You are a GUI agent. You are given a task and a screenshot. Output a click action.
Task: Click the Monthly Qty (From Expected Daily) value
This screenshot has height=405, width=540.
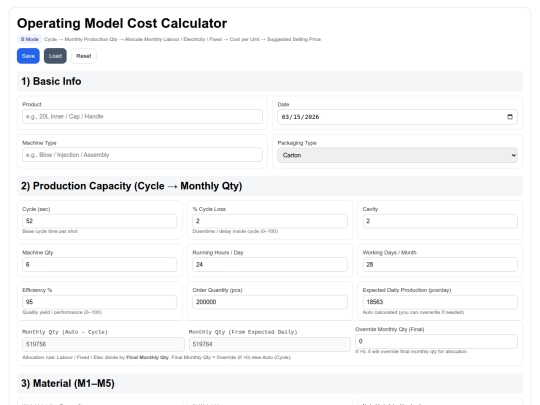point(270,344)
